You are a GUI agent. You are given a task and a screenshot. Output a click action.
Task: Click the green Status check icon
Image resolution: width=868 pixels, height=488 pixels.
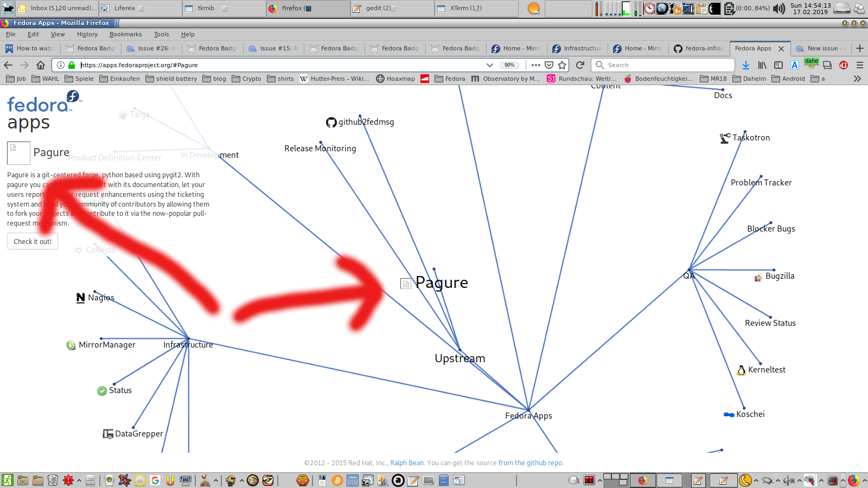(x=102, y=391)
